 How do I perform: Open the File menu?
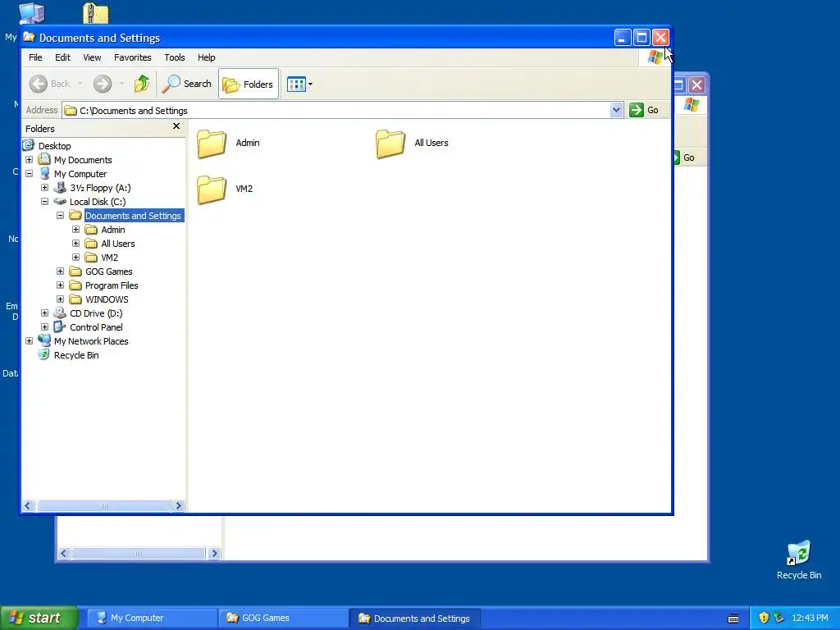pos(35,57)
